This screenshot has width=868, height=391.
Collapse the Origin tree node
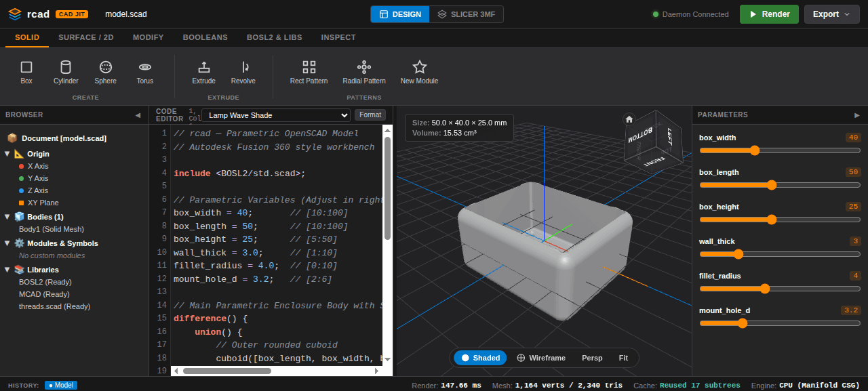coord(7,154)
